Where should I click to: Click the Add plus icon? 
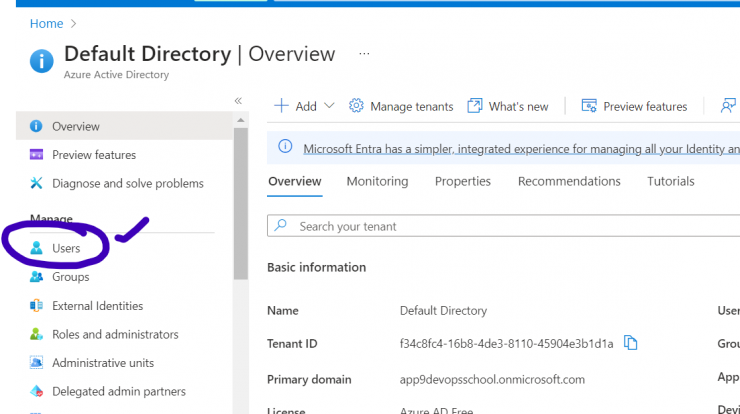coord(281,106)
